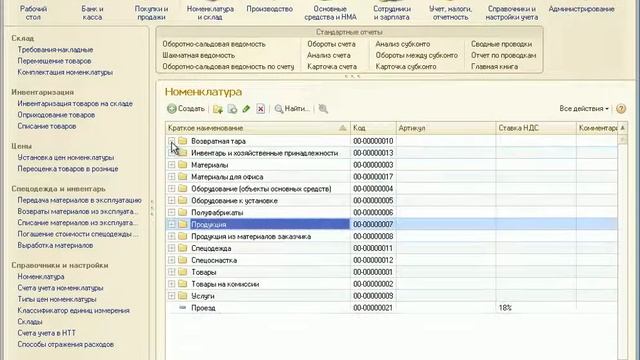Click the folder icon of Возвратная тара
The image size is (640, 360).
tap(182, 141)
